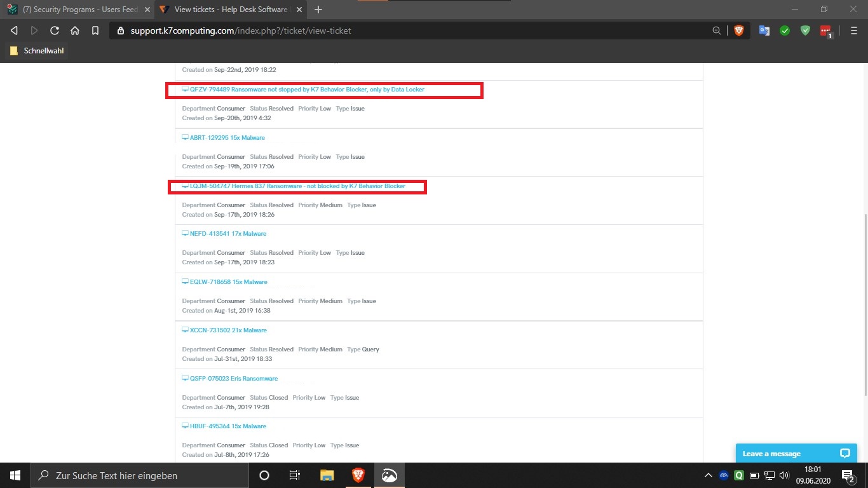Open the Windows Start menu
Screen dimensions: 868x488
15,475
